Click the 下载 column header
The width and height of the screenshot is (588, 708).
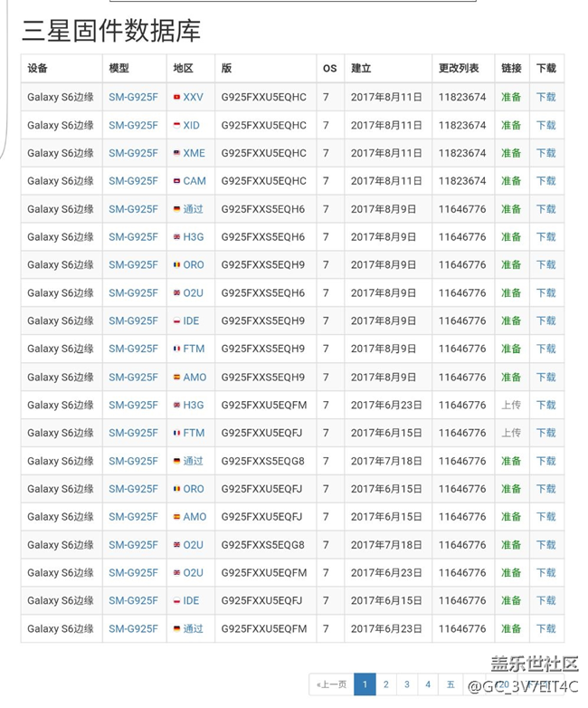[546, 68]
